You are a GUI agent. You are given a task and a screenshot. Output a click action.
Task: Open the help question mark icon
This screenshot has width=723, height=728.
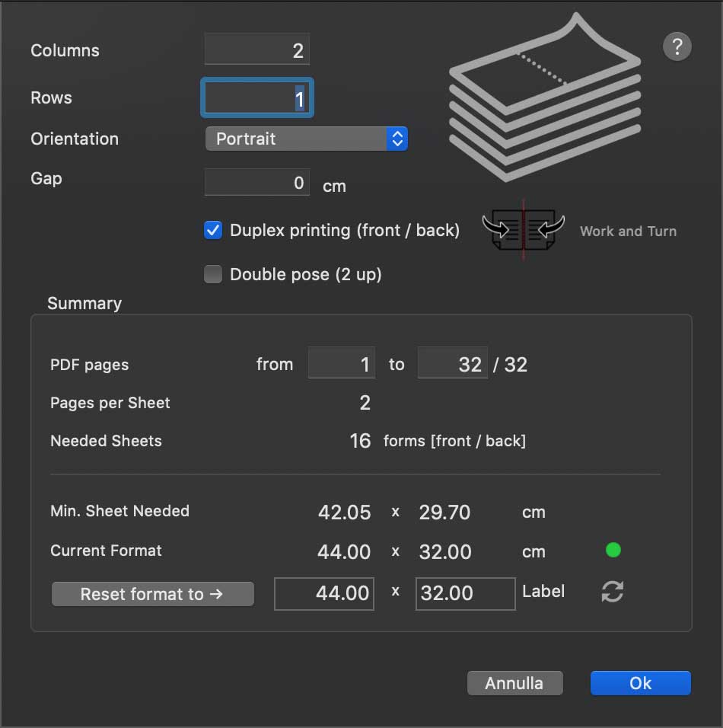[x=677, y=46]
